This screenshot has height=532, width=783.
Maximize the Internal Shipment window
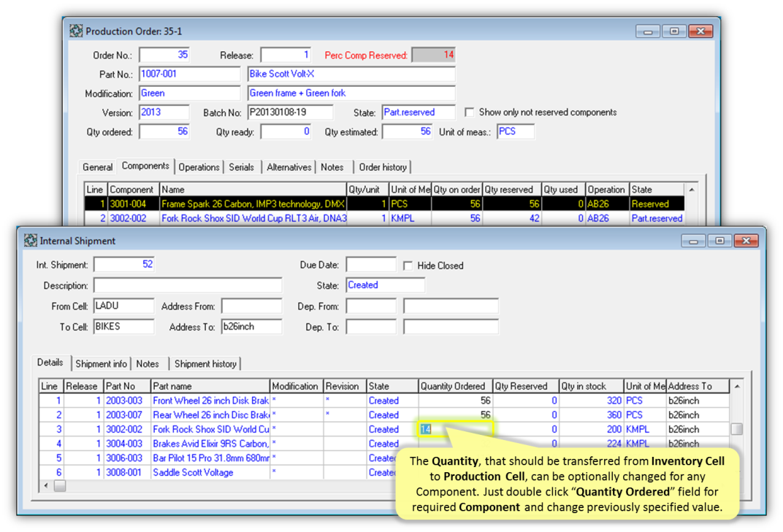(x=719, y=241)
